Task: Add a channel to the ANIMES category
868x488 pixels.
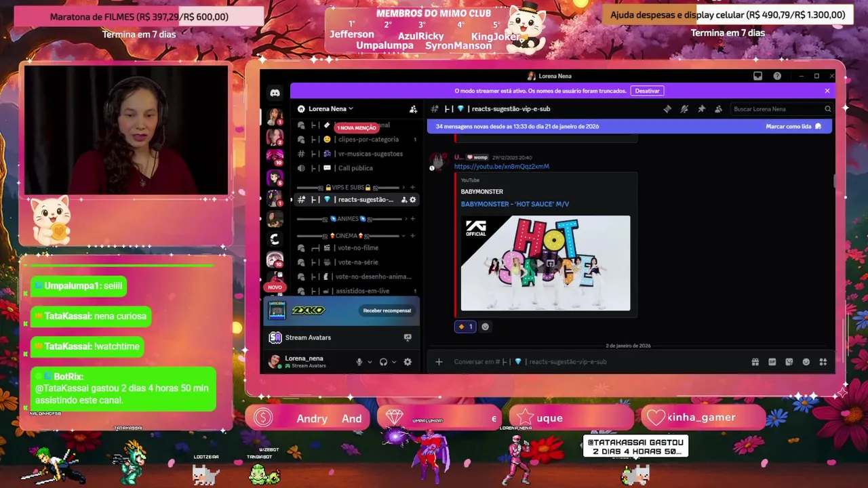Action: point(413,219)
